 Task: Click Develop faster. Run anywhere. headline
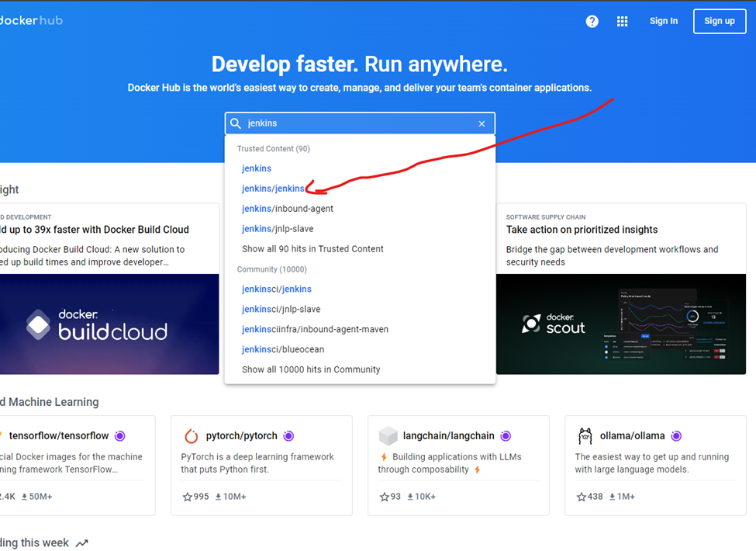coord(360,64)
